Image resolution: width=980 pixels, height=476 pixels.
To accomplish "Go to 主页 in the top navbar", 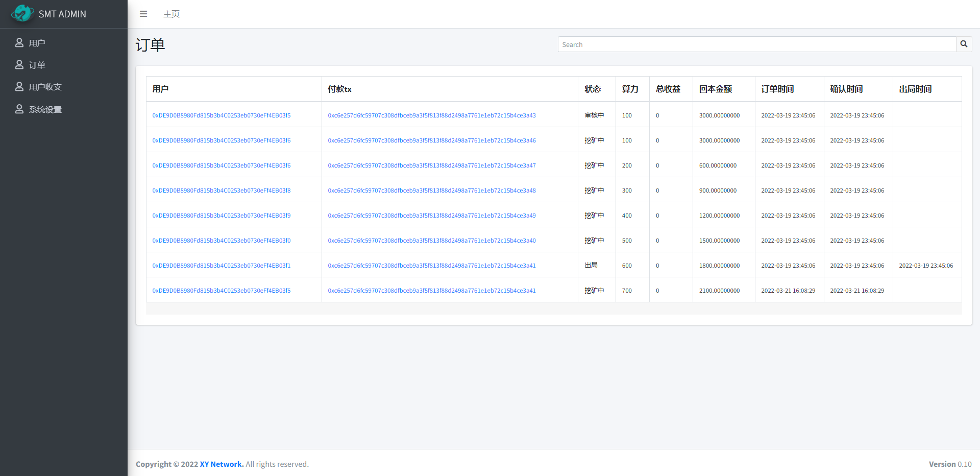I will coord(171,14).
